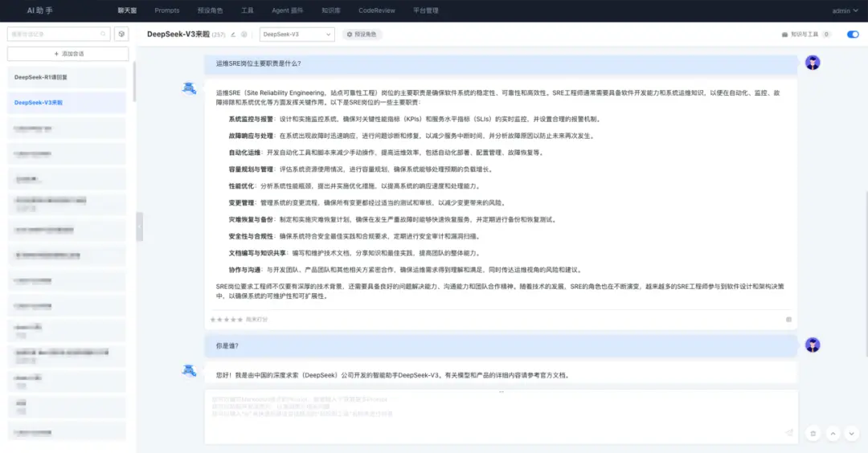
Task: Click bot avatar beside the SRE answer
Action: point(190,88)
